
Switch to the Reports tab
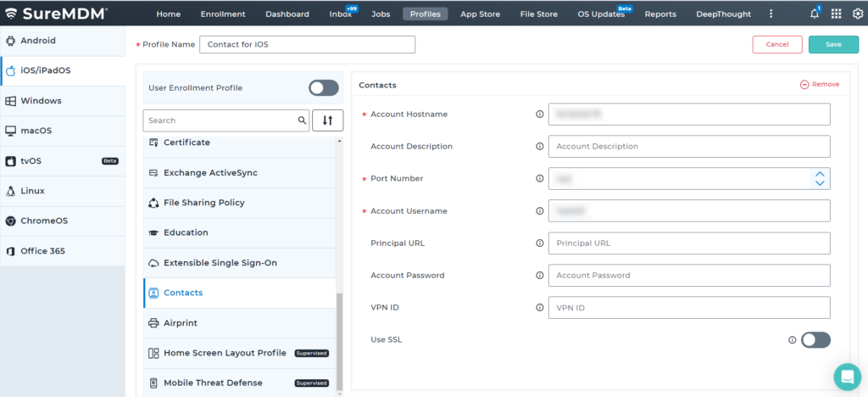tap(660, 14)
